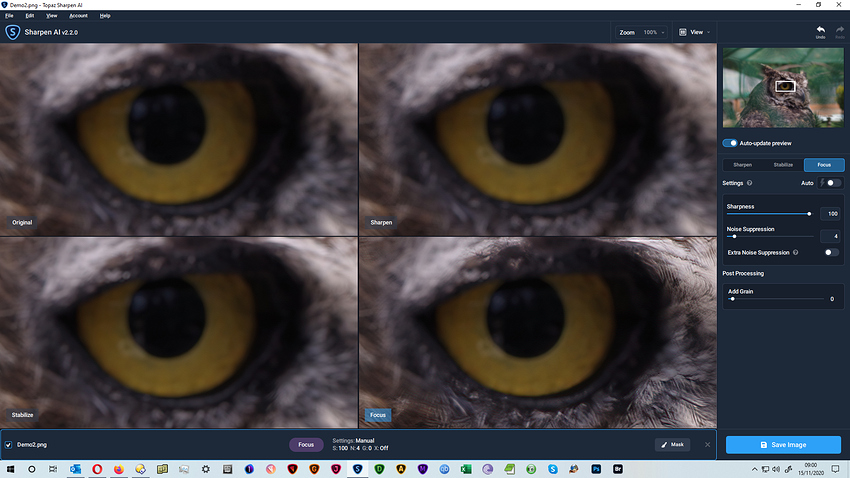Click the Mask button
Image resolution: width=850 pixels, height=478 pixels.
coord(672,444)
